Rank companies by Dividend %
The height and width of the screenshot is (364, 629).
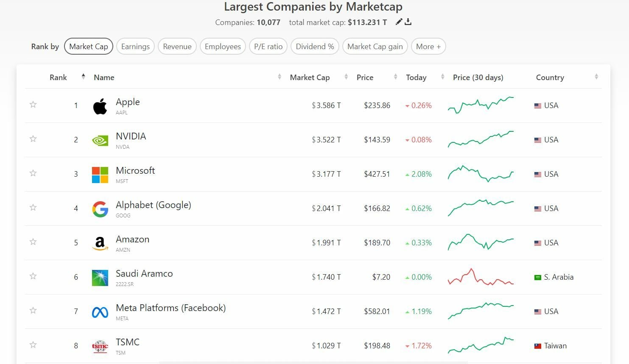point(315,47)
